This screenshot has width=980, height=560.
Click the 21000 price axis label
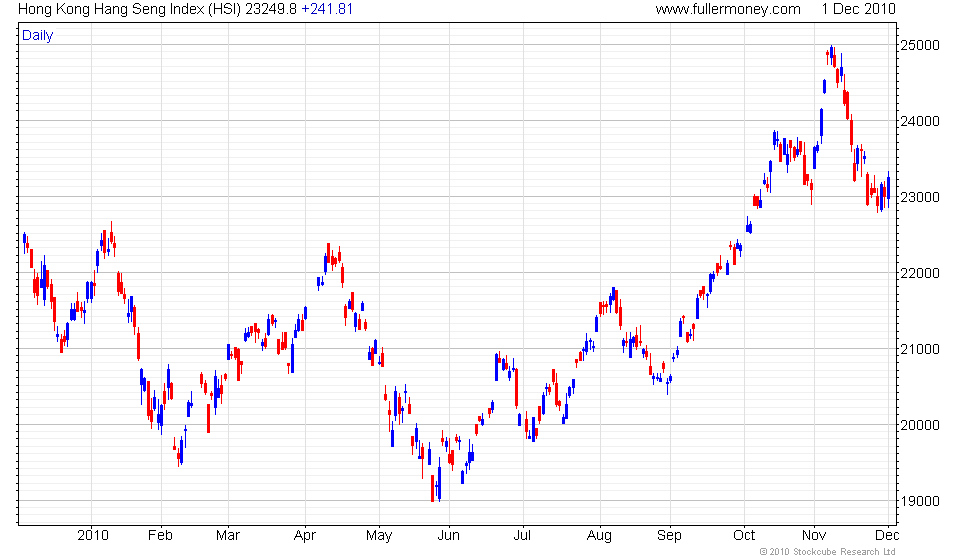[x=919, y=349]
